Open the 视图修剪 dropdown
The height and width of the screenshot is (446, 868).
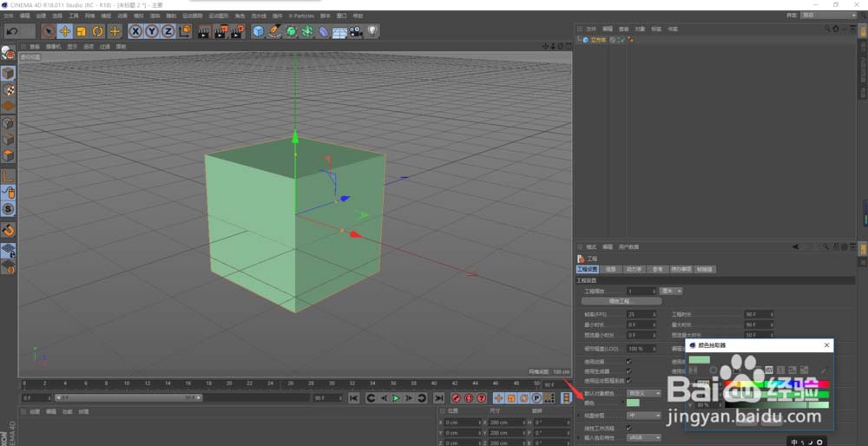click(x=643, y=416)
